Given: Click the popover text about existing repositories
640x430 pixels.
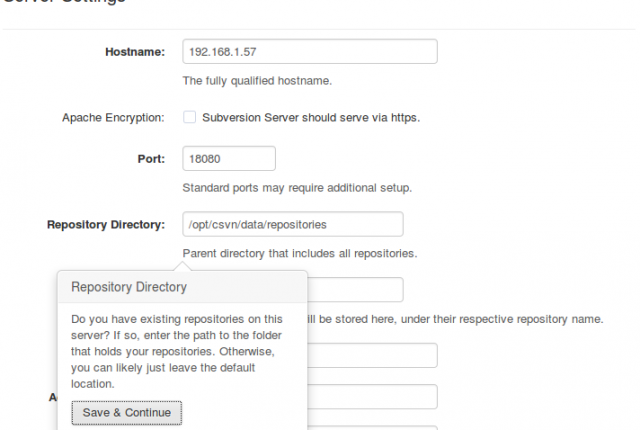Looking at the screenshot, I should tap(177, 351).
